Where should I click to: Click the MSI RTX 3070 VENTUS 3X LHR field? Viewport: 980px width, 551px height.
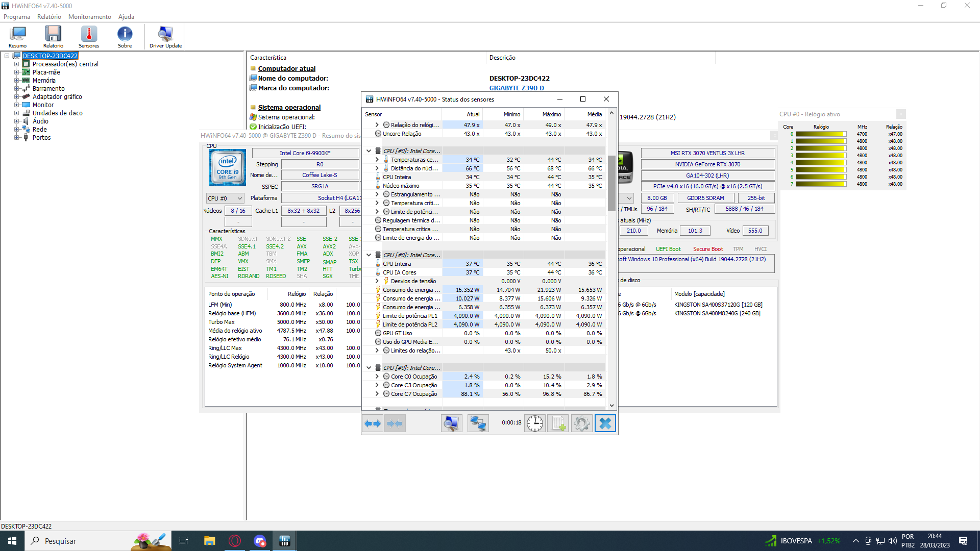click(707, 153)
